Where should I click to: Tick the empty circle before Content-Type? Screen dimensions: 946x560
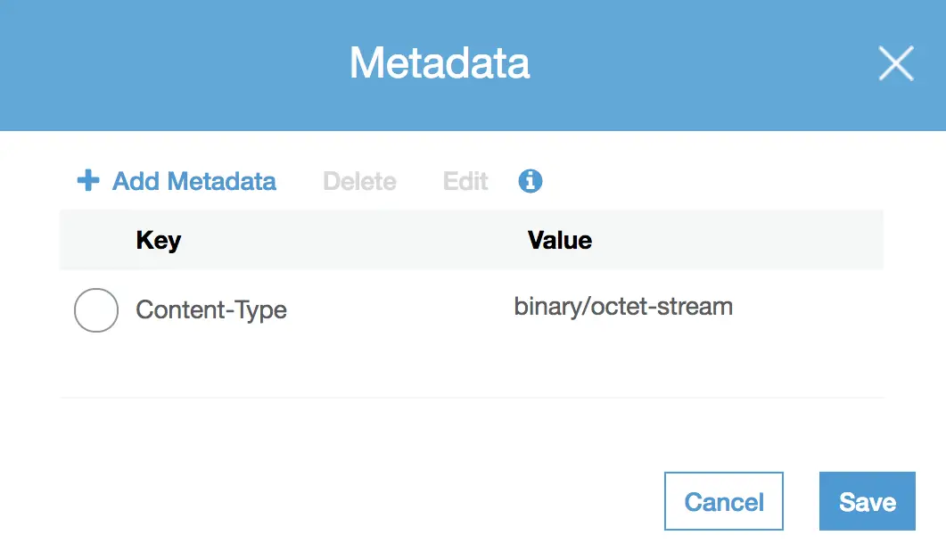click(96, 310)
